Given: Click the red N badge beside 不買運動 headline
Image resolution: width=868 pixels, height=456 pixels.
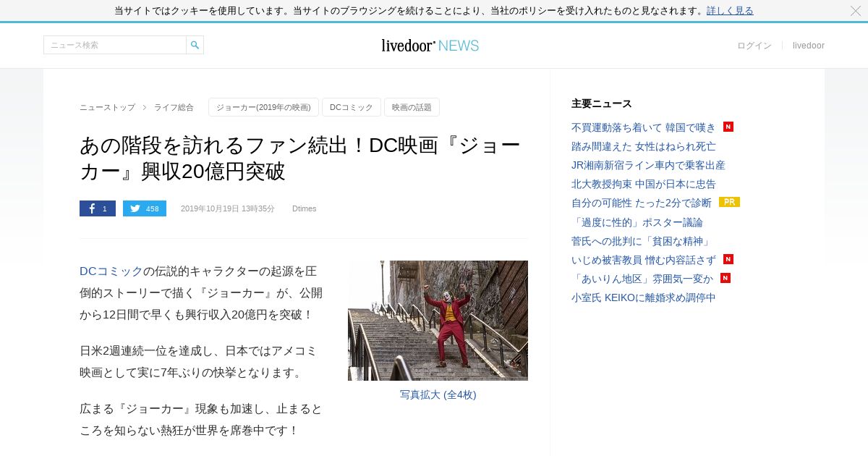Looking at the screenshot, I should tap(728, 127).
